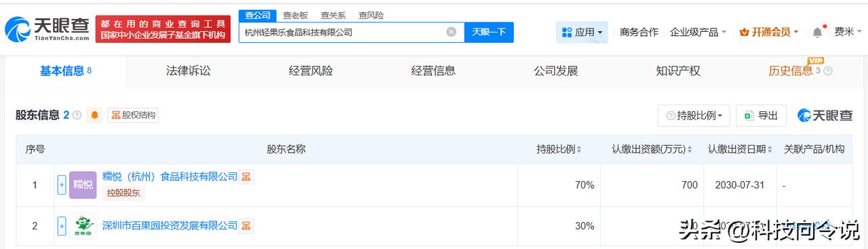Open equity structure icon for 糯悦（杭州）食品科技

point(247,177)
